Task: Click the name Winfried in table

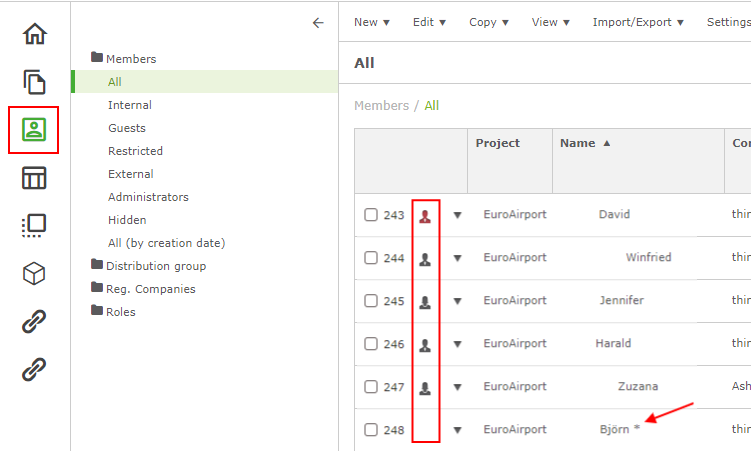Action: pos(649,257)
